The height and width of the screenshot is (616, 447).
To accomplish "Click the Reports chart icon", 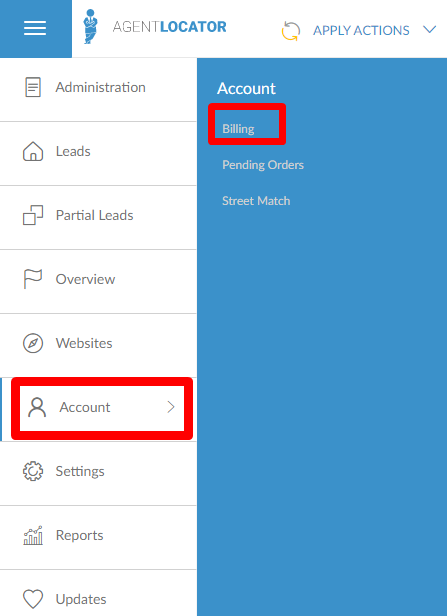I will click(33, 535).
